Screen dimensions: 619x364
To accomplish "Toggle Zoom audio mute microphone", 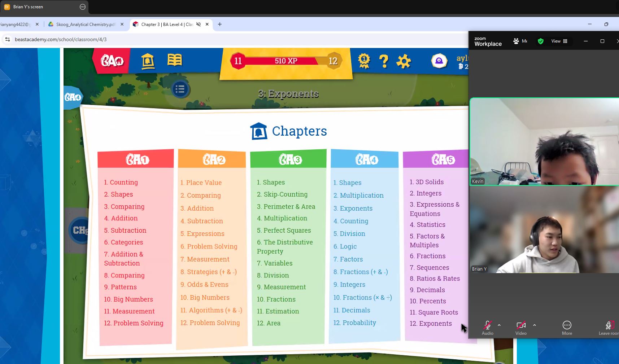I will click(487, 328).
